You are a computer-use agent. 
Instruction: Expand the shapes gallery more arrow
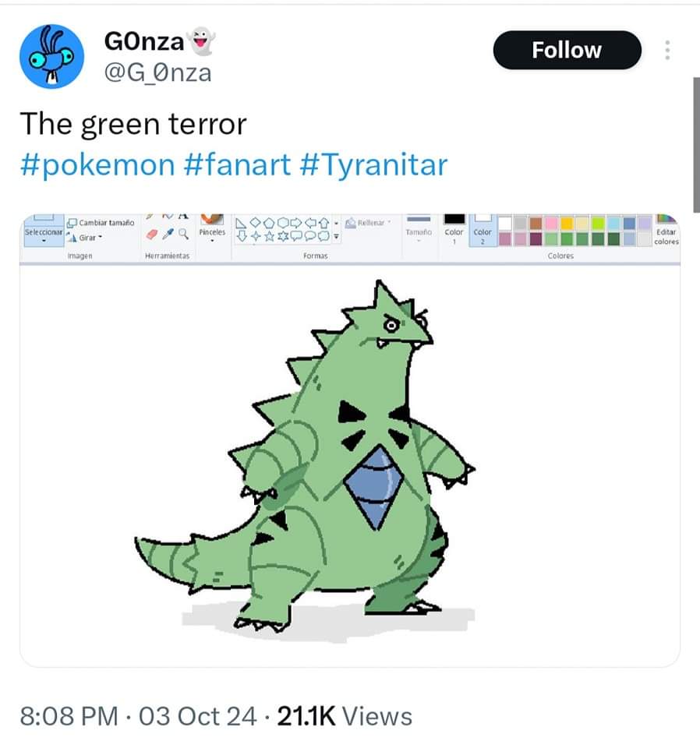[337, 235]
